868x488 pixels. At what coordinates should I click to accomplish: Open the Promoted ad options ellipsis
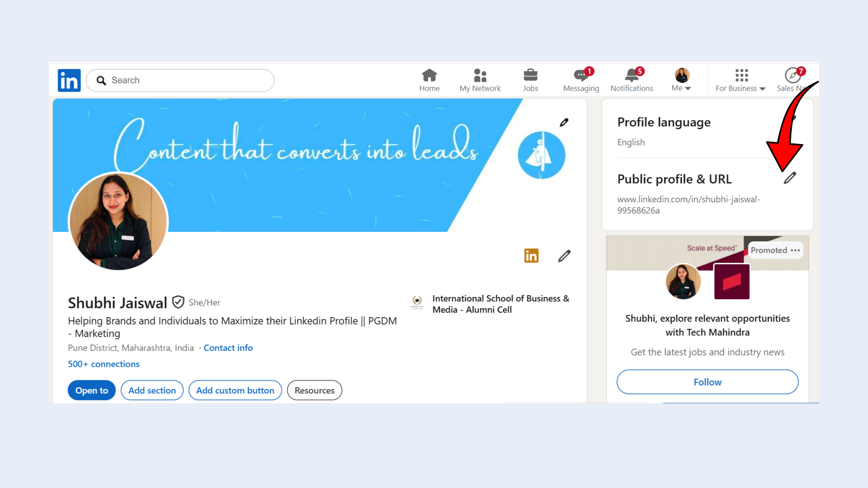point(796,250)
